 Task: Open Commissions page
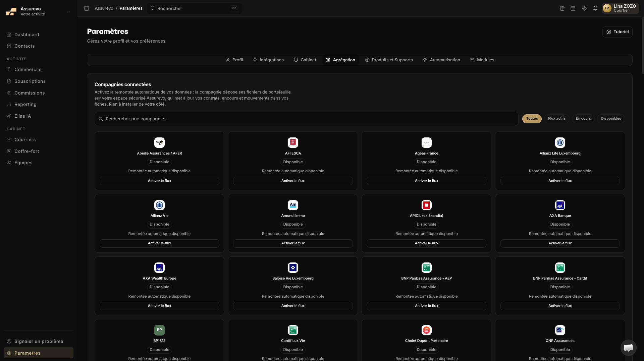[38, 93]
